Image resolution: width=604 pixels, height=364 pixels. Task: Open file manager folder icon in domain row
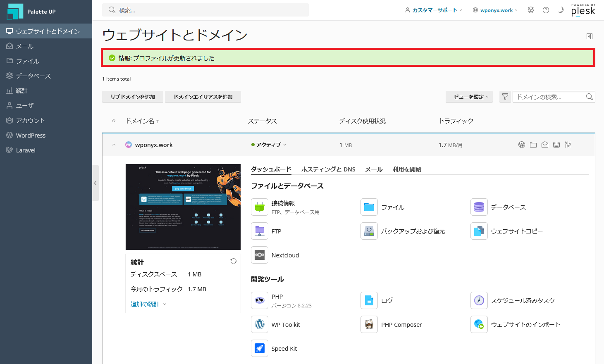[533, 145]
